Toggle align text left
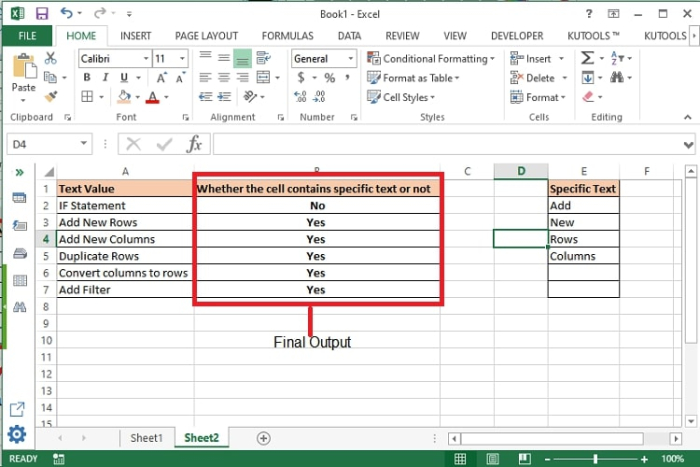The image size is (700, 467). 205,78
